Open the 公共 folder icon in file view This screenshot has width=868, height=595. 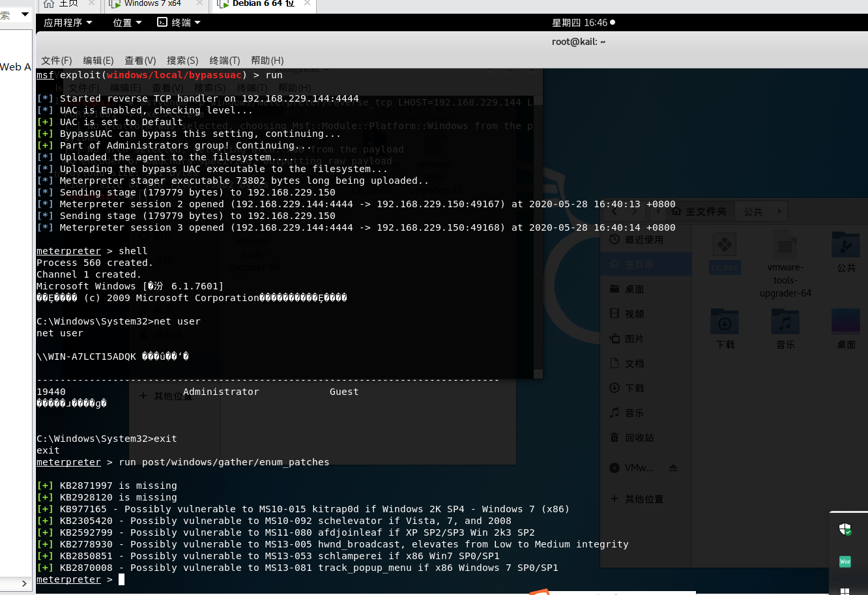coord(846,253)
